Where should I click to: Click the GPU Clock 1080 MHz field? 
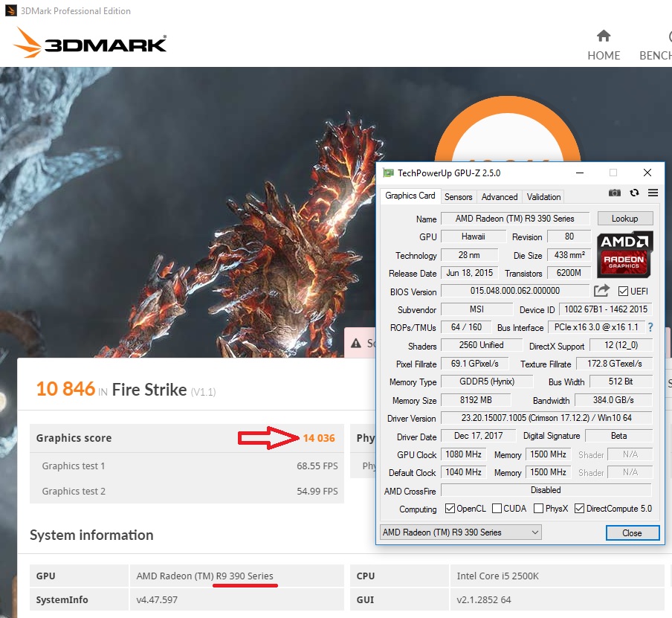tap(463, 454)
